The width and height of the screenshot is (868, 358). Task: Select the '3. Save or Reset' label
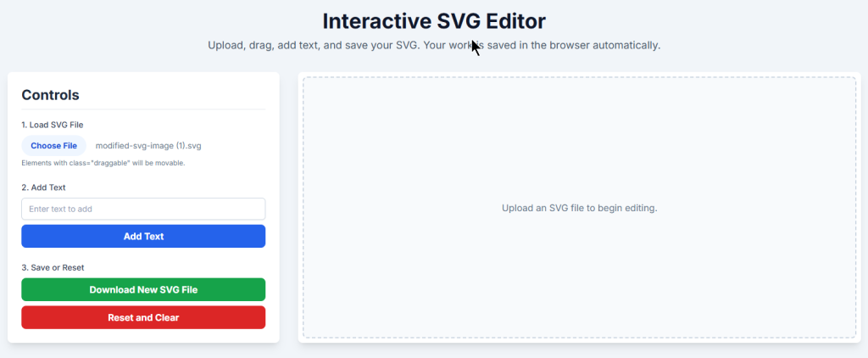(53, 267)
